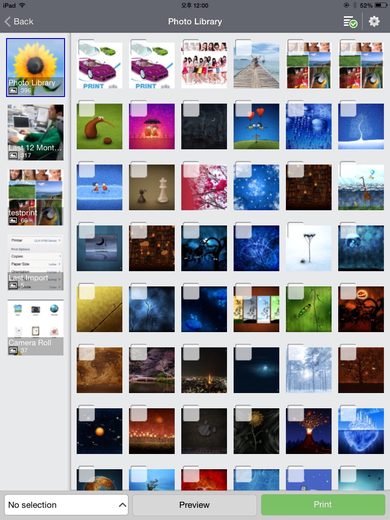Select the orange halloween pumpkin thumbnail
Image resolution: width=390 pixels, height=520 pixels.
coord(361,309)
